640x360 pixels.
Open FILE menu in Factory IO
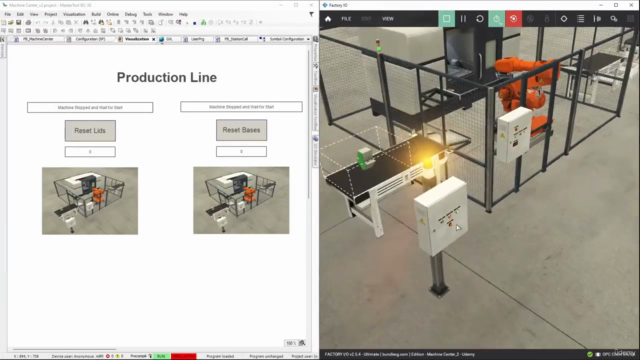click(x=346, y=19)
